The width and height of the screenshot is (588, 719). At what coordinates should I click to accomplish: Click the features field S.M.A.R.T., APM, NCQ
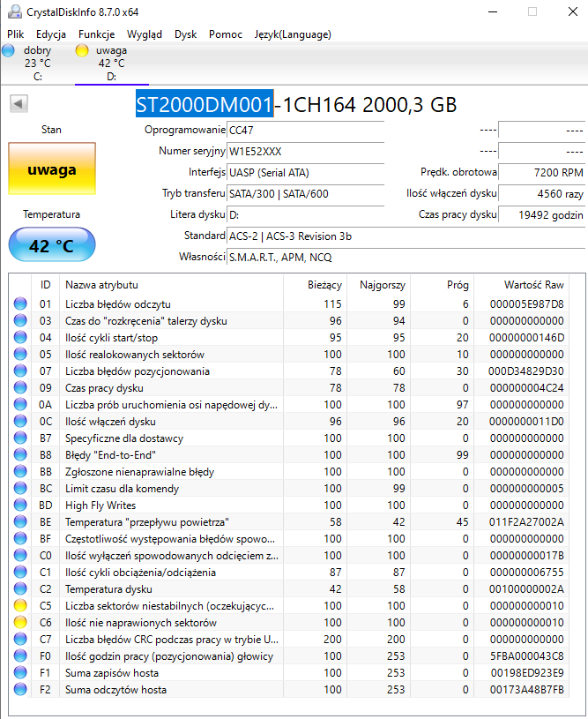(x=406, y=258)
